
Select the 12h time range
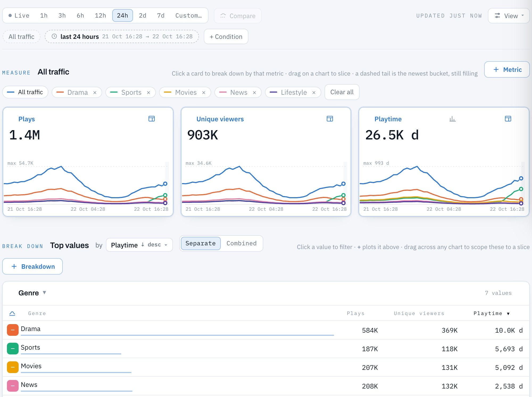click(100, 15)
